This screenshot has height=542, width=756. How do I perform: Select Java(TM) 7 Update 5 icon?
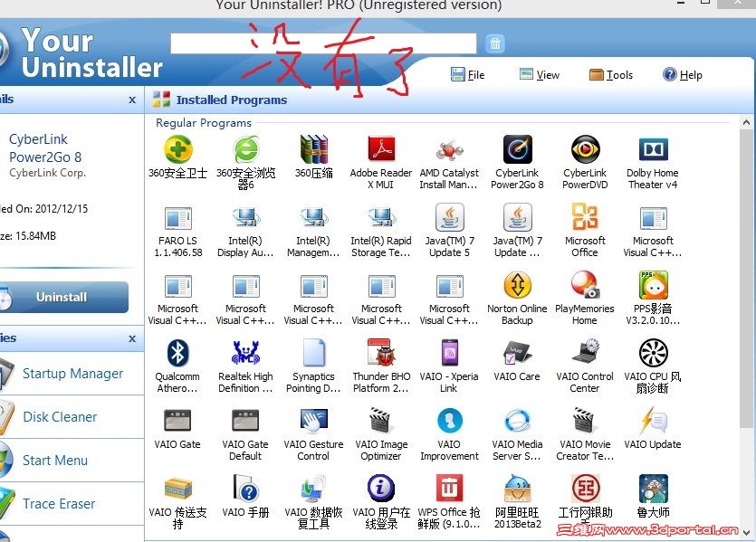tap(449, 218)
